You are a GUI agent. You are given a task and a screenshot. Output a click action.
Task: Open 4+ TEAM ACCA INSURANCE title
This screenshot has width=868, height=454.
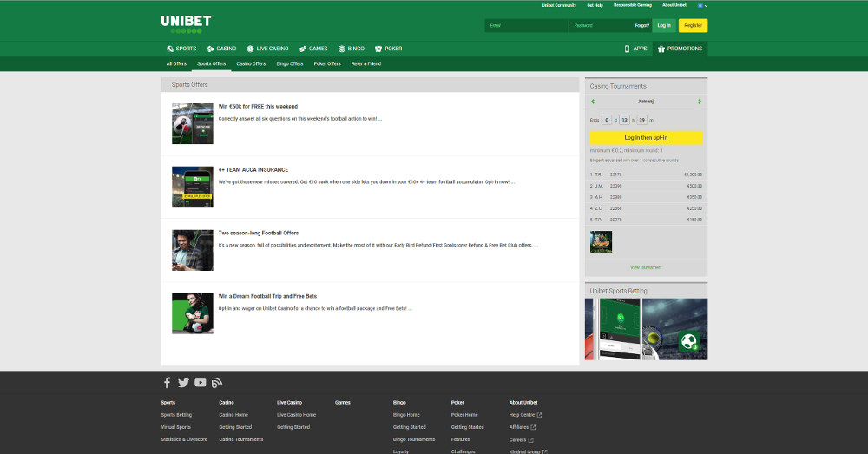point(253,170)
